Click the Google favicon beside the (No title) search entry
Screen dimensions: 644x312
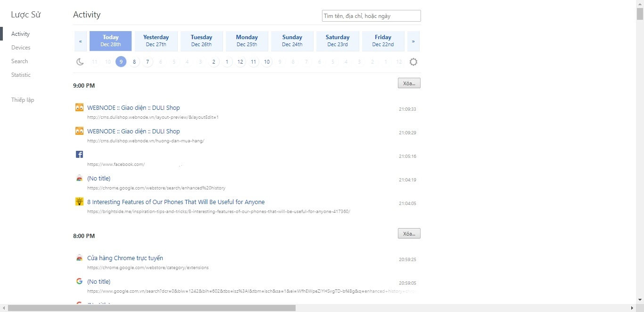click(x=79, y=281)
